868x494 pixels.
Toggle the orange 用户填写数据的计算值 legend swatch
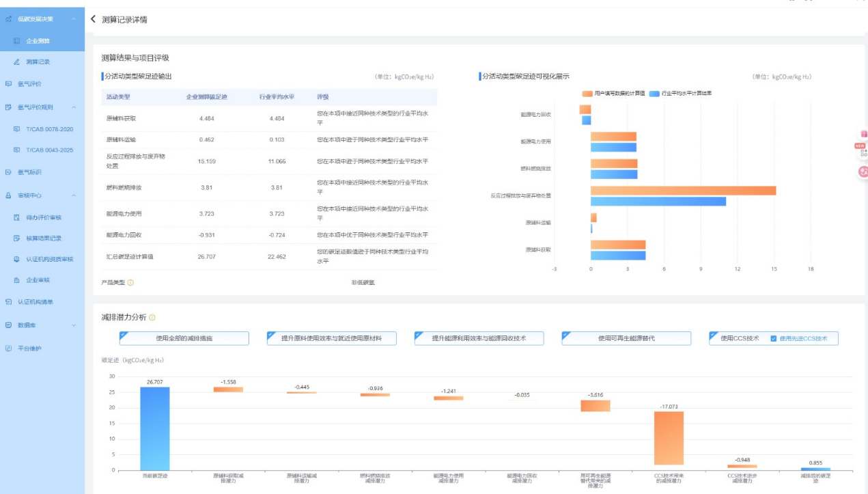pos(587,93)
